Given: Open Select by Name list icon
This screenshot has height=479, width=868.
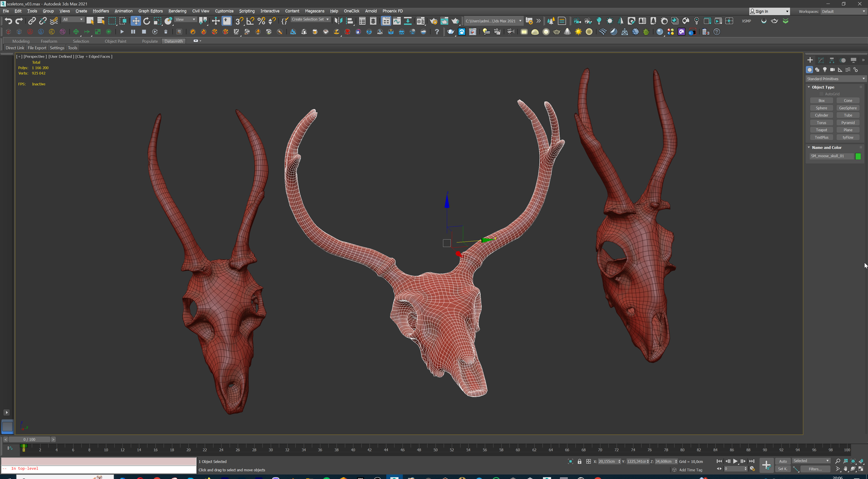Looking at the screenshot, I should pyautogui.click(x=101, y=21).
